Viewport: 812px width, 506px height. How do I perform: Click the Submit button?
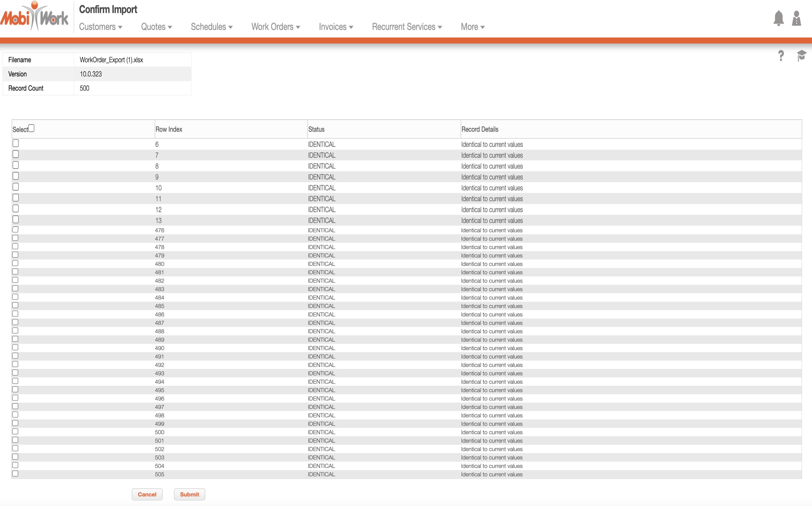(x=189, y=494)
